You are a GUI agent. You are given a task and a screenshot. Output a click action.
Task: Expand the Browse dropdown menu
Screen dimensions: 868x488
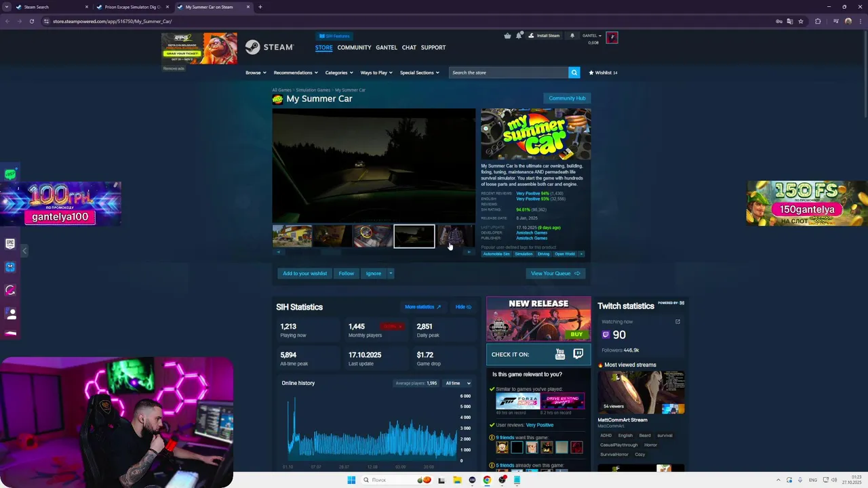coord(255,73)
